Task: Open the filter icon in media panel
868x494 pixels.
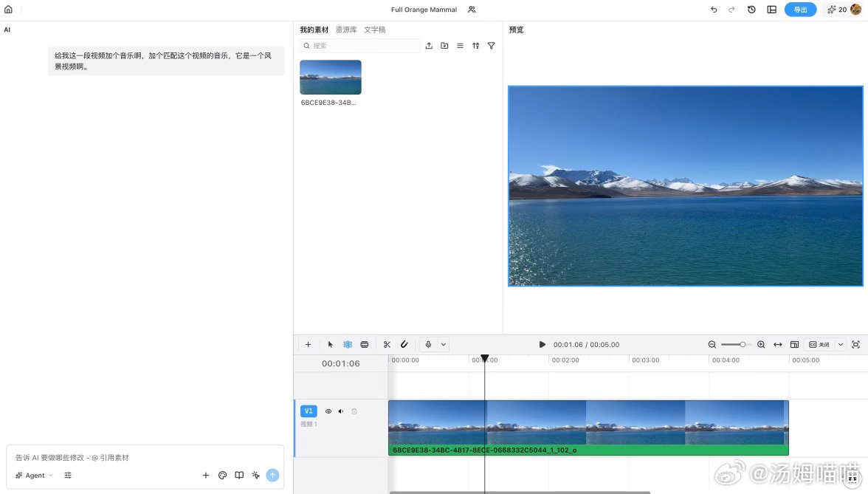Action: tap(491, 46)
